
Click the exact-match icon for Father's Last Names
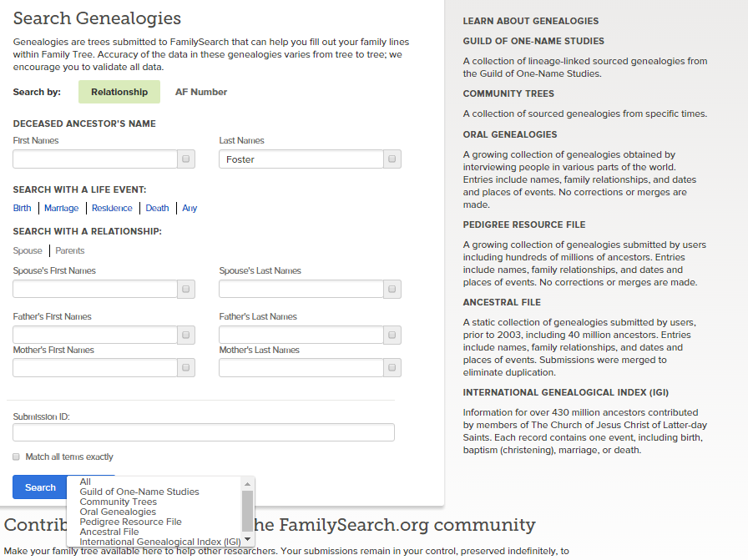pos(392,334)
